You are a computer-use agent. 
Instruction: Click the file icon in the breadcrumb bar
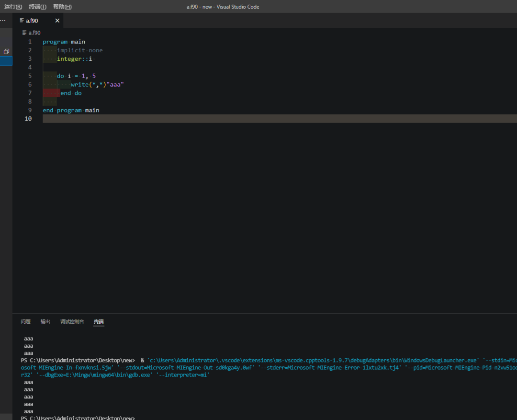pyautogui.click(x=23, y=32)
